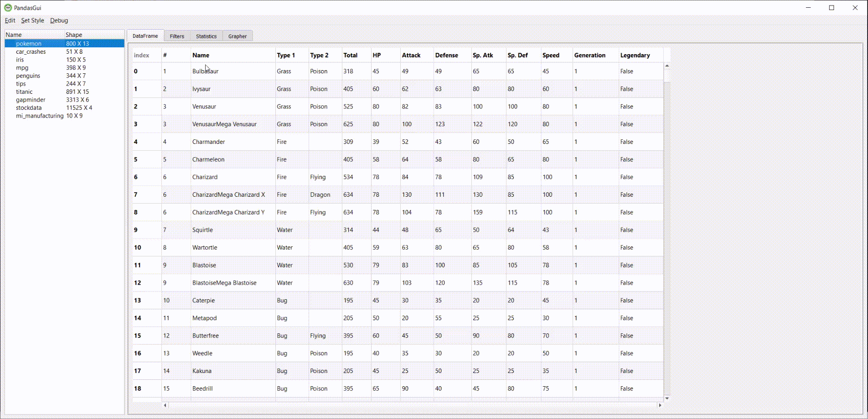Click row index 18 header
This screenshot has width=868, height=419.
pyautogui.click(x=147, y=388)
